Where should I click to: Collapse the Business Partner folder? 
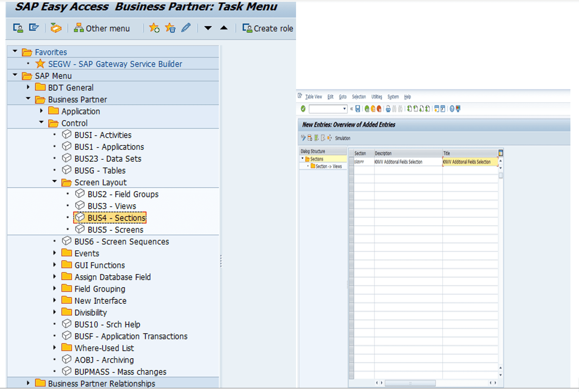(28, 99)
